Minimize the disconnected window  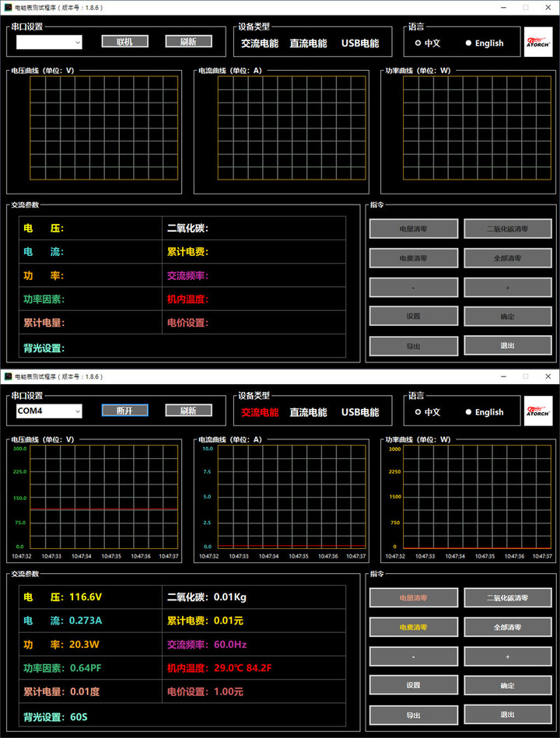[503, 8]
